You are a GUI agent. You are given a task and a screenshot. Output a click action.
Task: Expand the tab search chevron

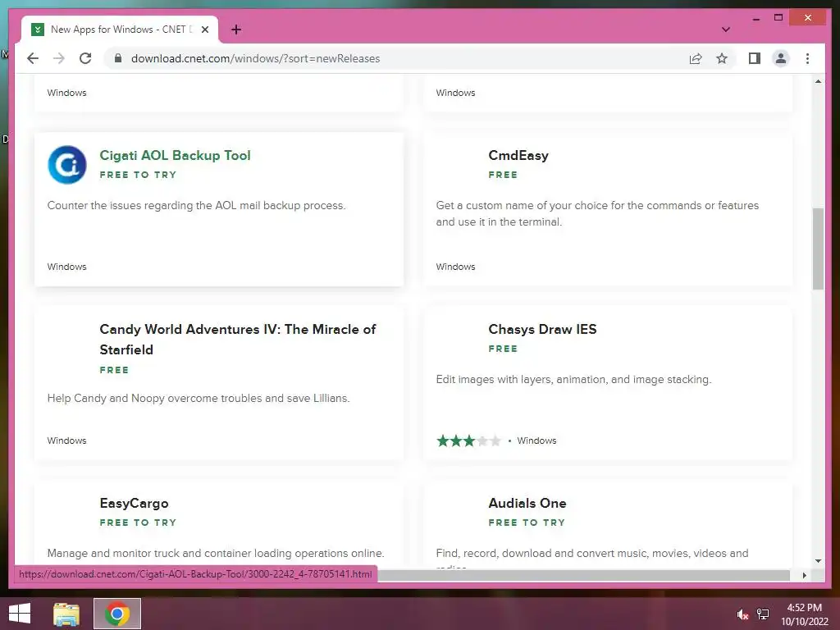[725, 30]
